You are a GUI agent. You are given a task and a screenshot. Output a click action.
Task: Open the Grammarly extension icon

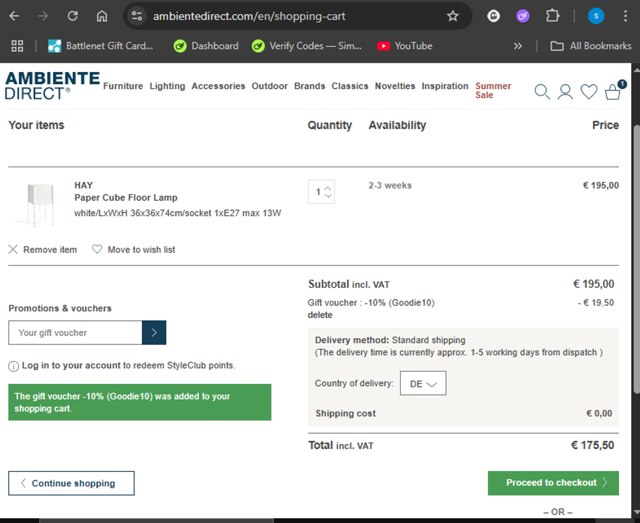point(493,16)
